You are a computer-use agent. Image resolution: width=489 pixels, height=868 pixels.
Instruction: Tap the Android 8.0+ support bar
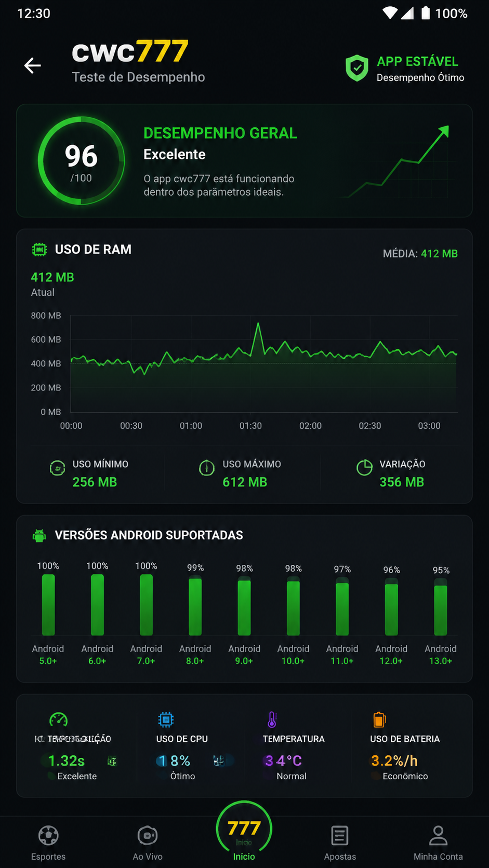click(x=195, y=606)
